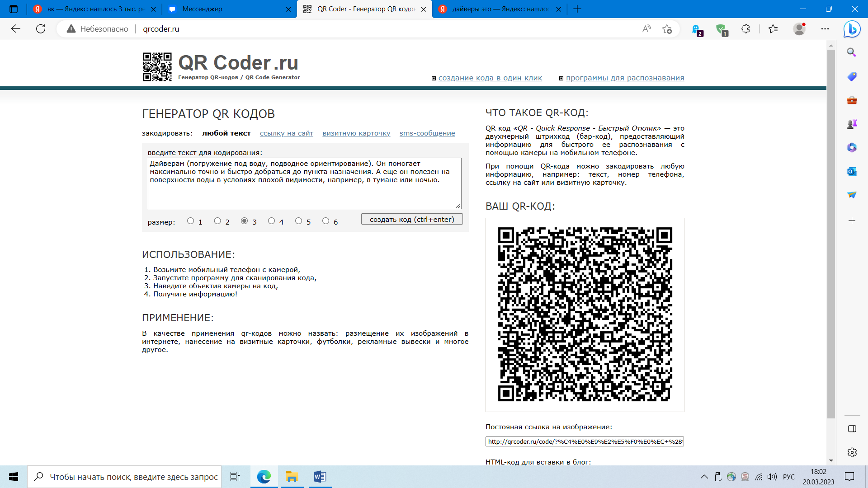Reload the qrcoder.ru page
868x488 pixels.
tap(41, 29)
